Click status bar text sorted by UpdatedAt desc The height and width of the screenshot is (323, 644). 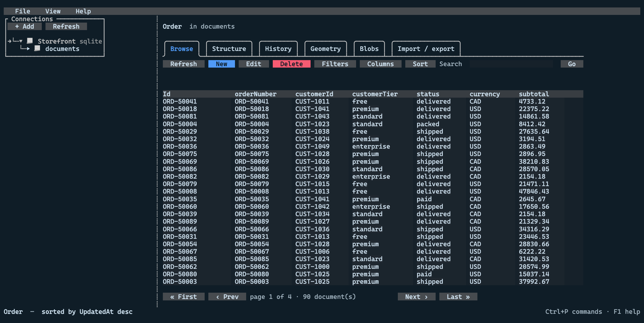pos(87,312)
